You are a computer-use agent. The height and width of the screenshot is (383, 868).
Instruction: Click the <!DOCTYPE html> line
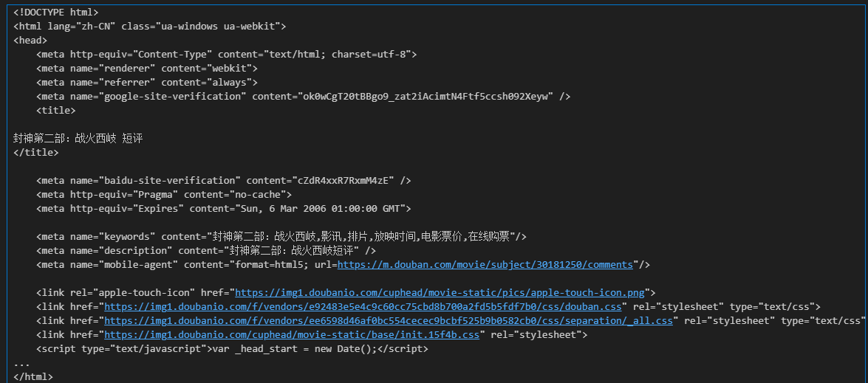(56, 12)
